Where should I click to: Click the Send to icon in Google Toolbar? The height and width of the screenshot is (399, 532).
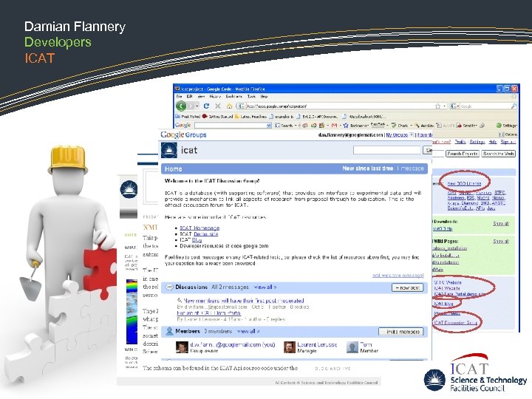pos(459,126)
